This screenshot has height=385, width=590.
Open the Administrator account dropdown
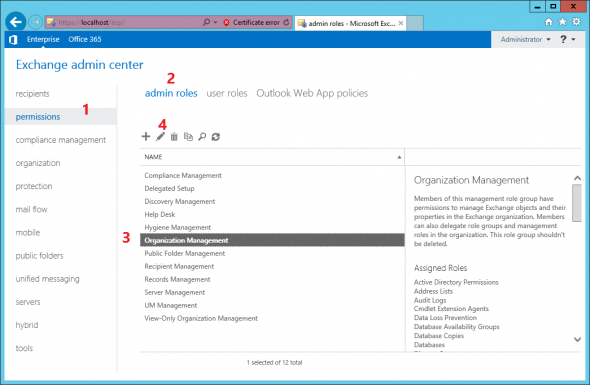pyautogui.click(x=525, y=40)
